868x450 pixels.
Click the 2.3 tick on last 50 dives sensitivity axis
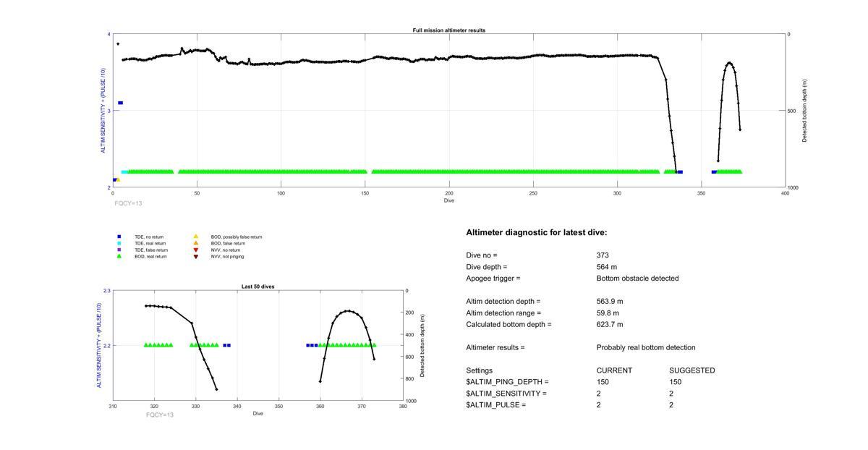tap(107, 291)
